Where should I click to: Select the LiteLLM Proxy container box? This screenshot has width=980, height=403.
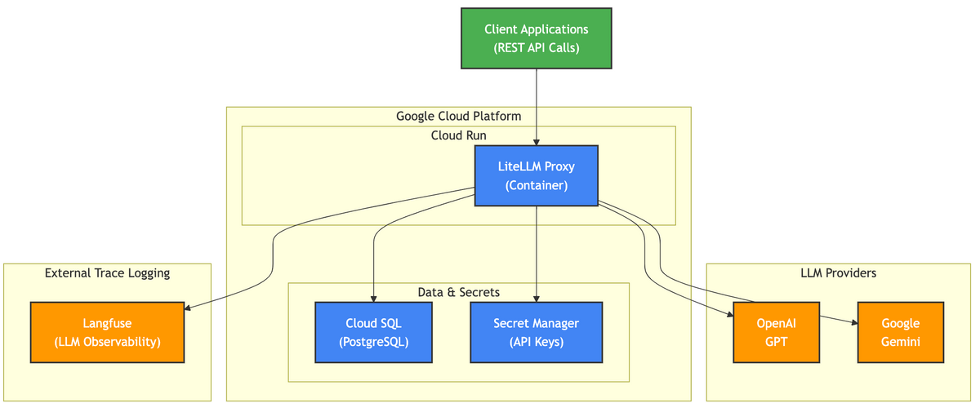(x=536, y=175)
